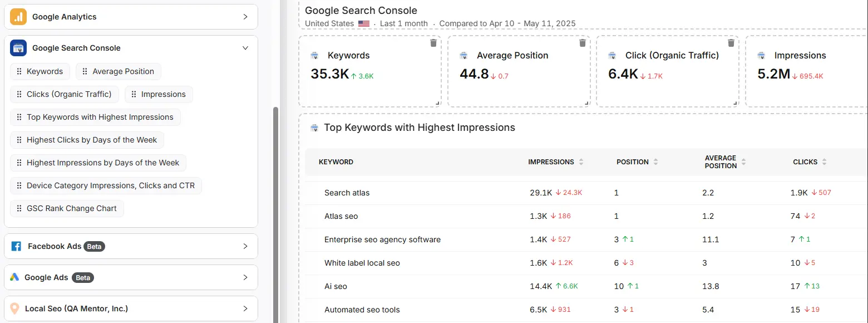
Task: Remove the Click (Organic Traffic) card
Action: pos(731,43)
